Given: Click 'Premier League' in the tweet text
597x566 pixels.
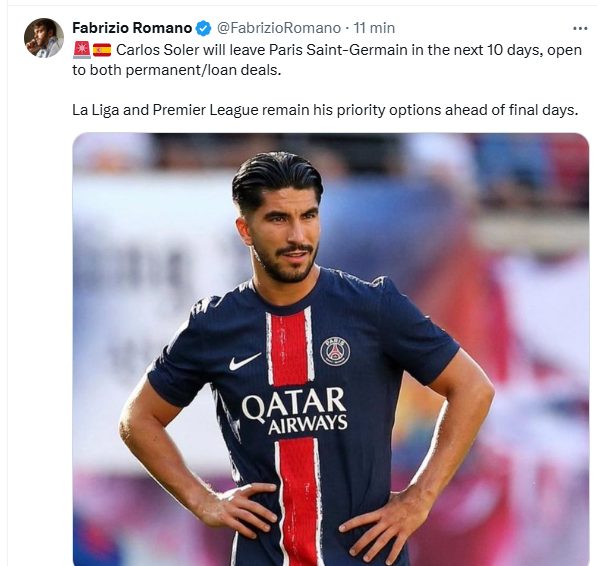Looking at the screenshot, I should [206, 110].
